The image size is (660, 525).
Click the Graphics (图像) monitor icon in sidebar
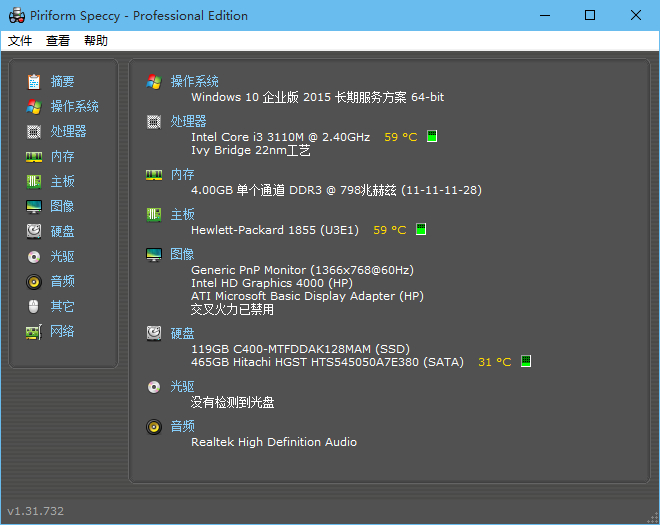pyautogui.click(x=34, y=206)
